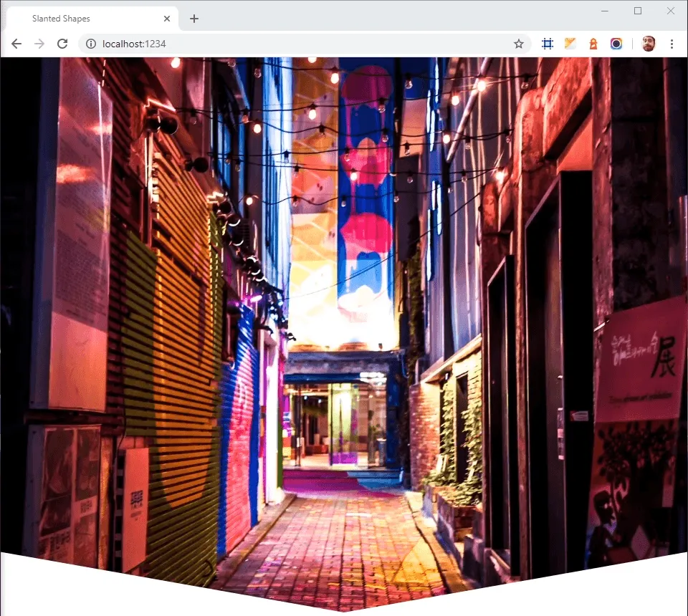Expand the Chrome three-dot menu
Viewport: 688px width, 616px height.
click(x=672, y=44)
